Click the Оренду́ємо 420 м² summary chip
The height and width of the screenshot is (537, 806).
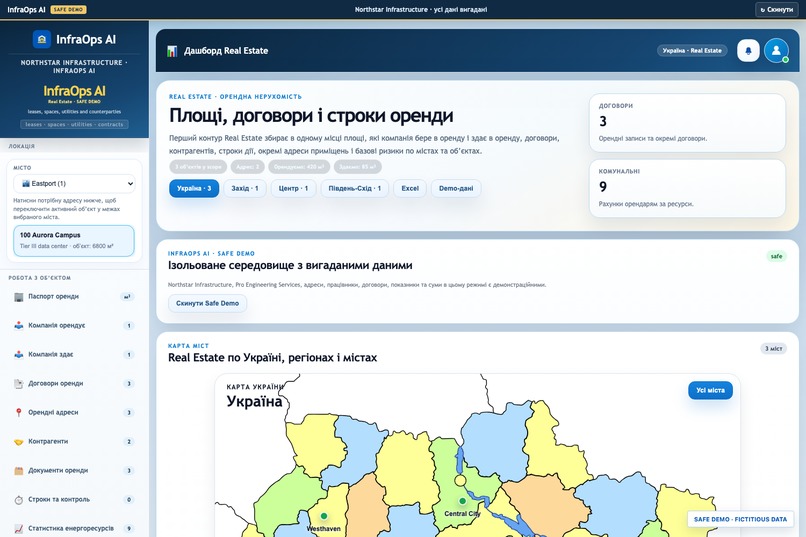pyautogui.click(x=299, y=166)
